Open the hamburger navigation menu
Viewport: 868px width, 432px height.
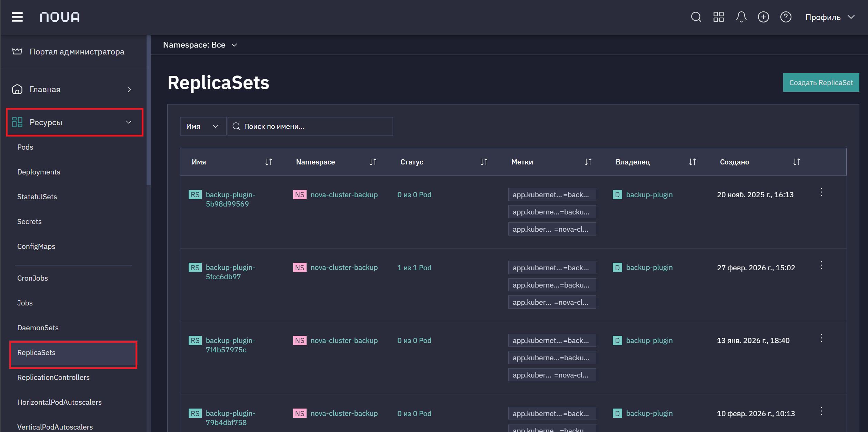tap(17, 17)
